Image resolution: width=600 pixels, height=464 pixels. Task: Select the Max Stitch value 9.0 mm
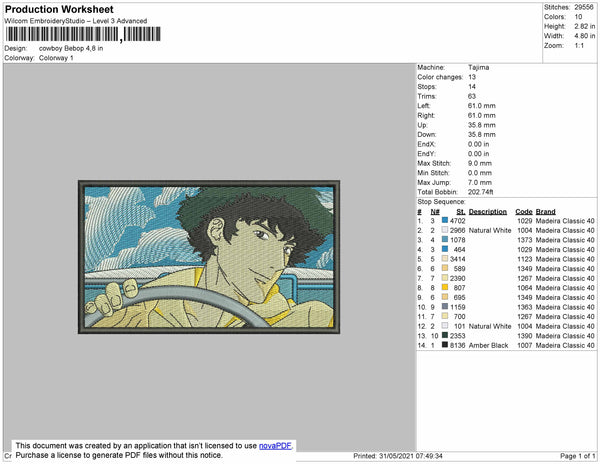tap(480, 163)
